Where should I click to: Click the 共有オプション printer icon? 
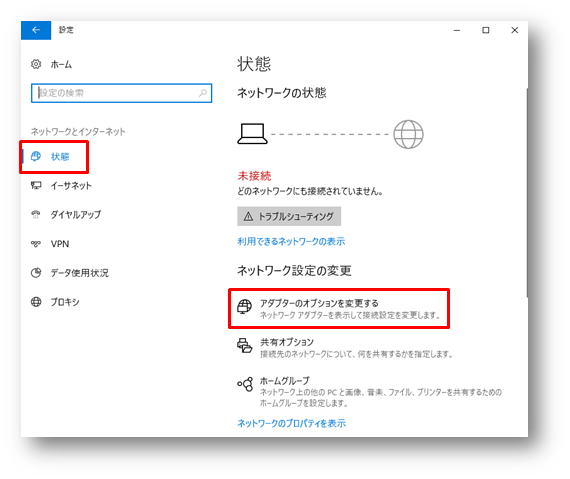click(x=244, y=345)
